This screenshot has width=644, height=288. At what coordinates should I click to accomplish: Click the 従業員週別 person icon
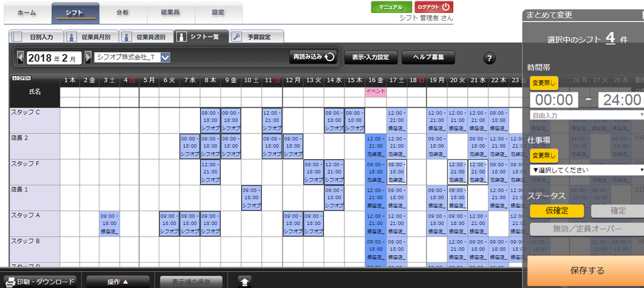click(x=127, y=36)
